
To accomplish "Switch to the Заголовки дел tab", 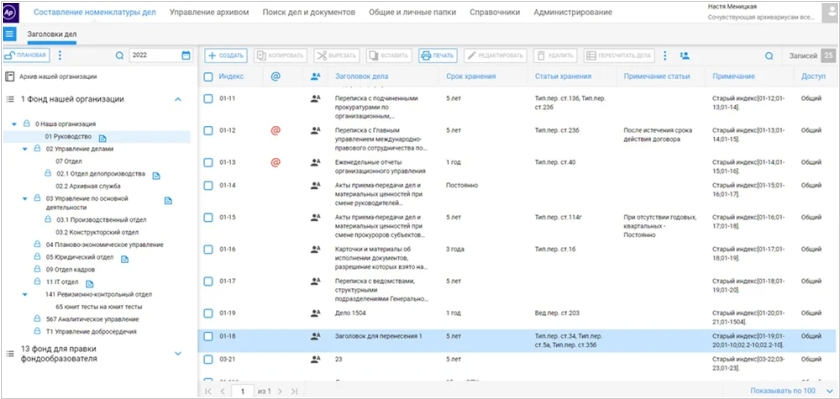I will [52, 34].
